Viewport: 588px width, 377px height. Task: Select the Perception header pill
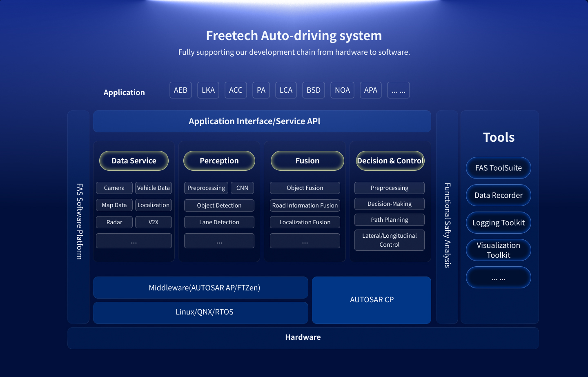tap(219, 161)
